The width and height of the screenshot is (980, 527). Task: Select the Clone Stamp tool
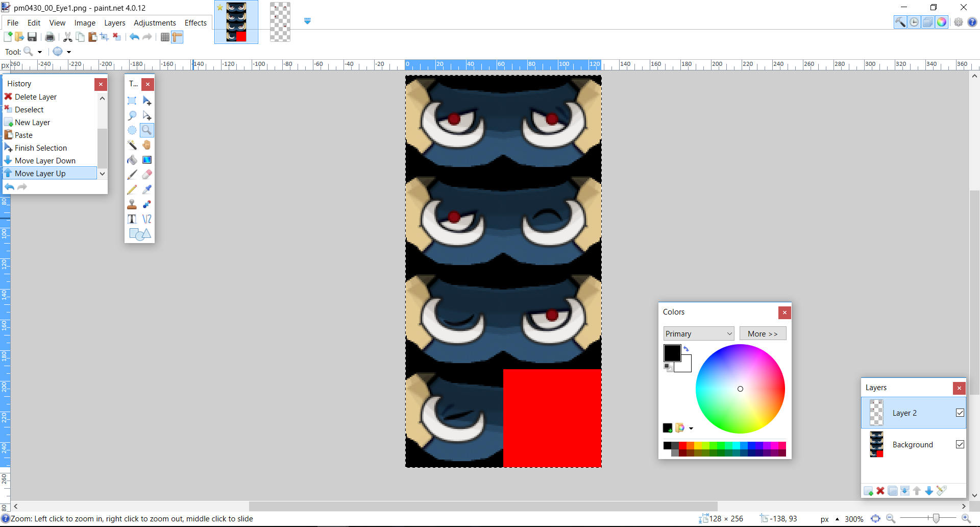point(132,204)
